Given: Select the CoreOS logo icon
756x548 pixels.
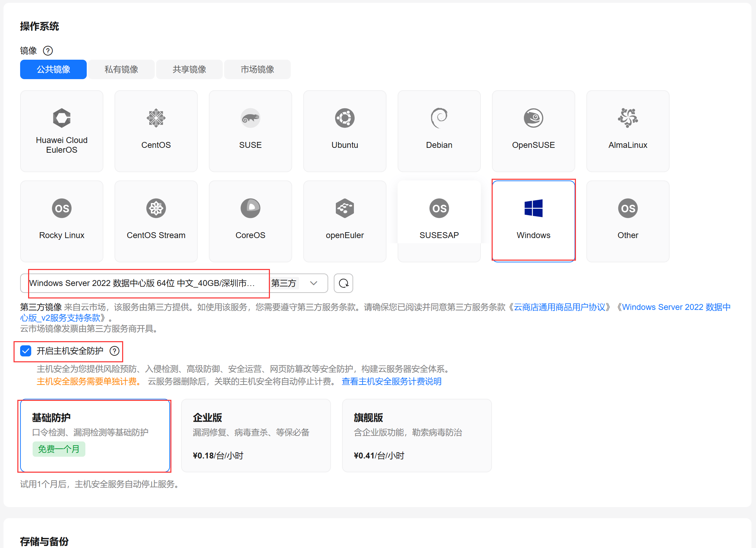Looking at the screenshot, I should tap(250, 208).
